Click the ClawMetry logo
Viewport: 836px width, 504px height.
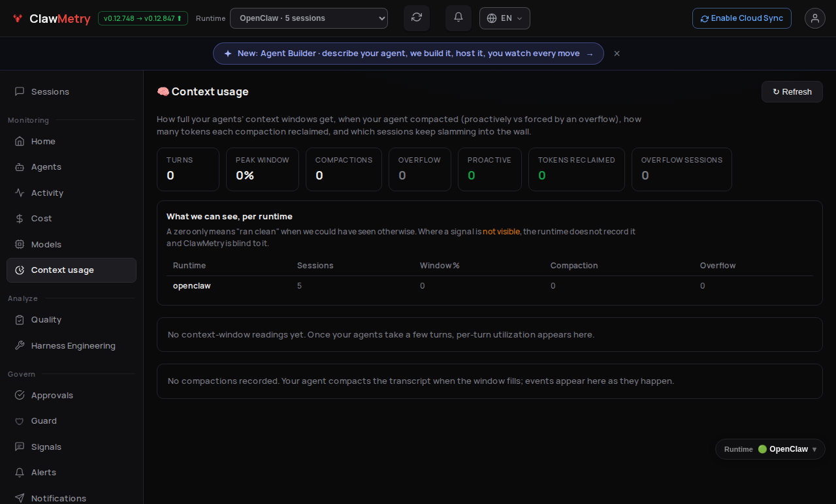click(x=52, y=18)
